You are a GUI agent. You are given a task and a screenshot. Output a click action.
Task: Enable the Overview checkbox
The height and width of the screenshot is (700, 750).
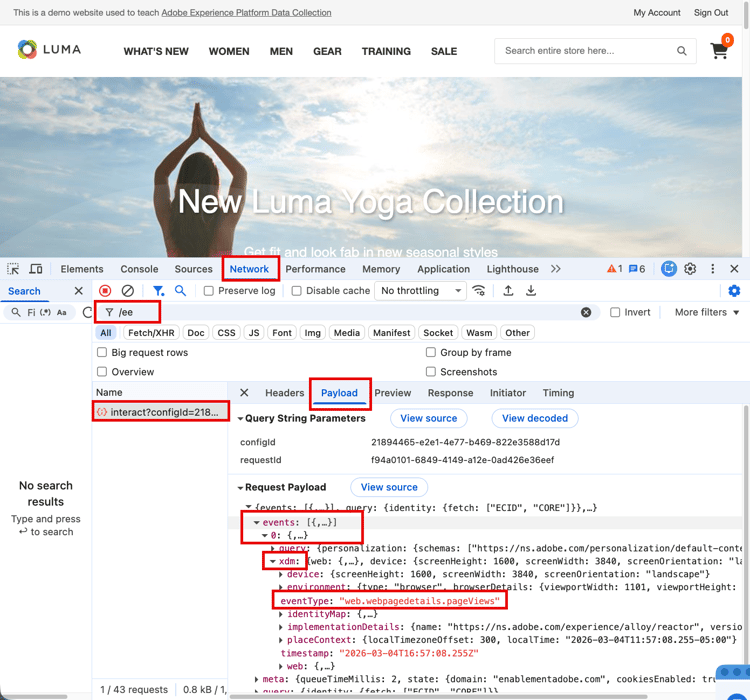tap(102, 372)
